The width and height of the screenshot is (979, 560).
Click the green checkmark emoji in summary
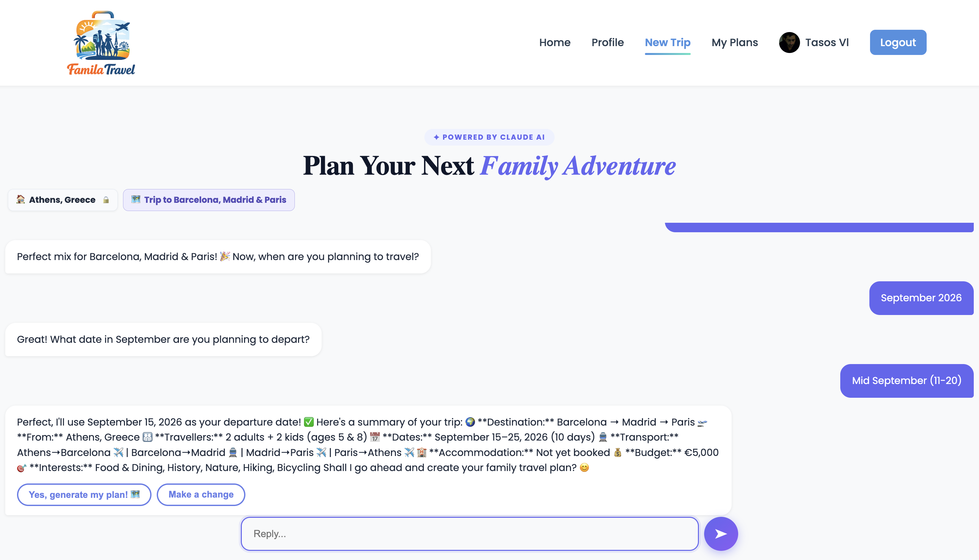tap(309, 422)
